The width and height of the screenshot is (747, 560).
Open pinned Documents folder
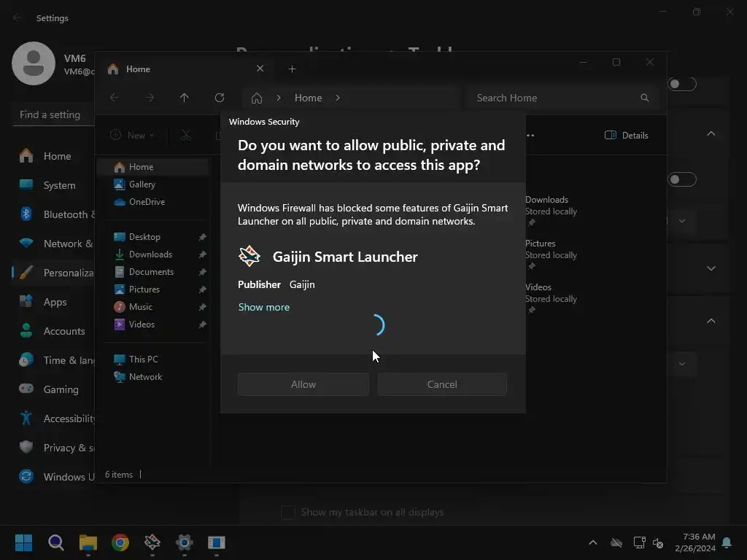tap(152, 272)
